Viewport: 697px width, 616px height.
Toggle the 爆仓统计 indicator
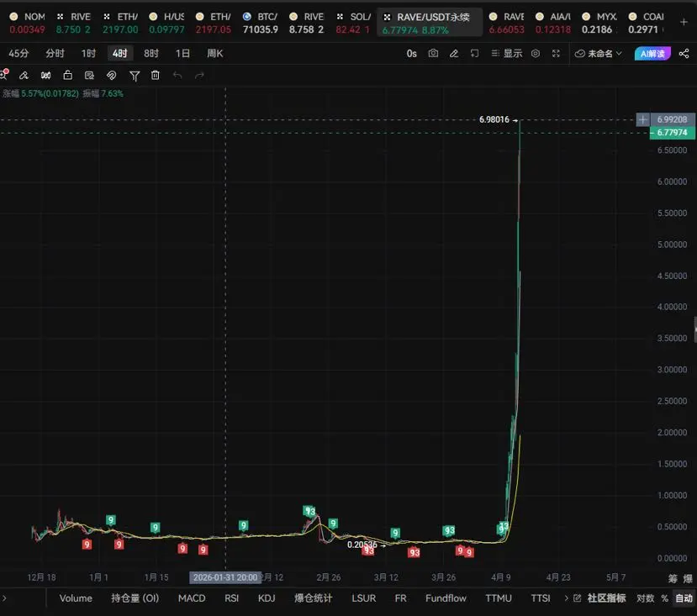click(x=313, y=598)
